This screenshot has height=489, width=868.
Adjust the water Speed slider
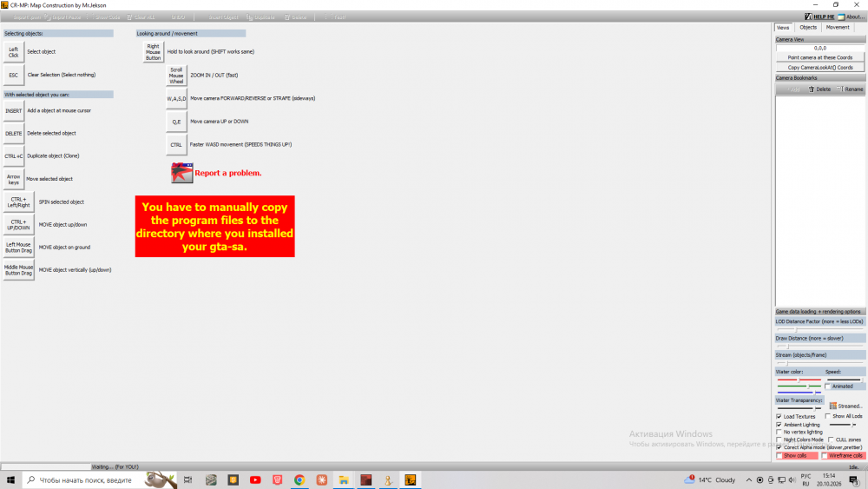[x=845, y=380]
